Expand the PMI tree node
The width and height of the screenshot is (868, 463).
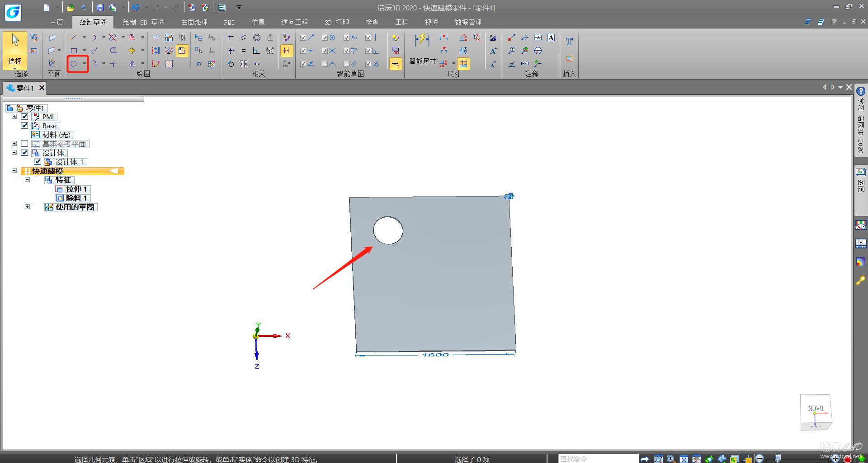point(14,117)
